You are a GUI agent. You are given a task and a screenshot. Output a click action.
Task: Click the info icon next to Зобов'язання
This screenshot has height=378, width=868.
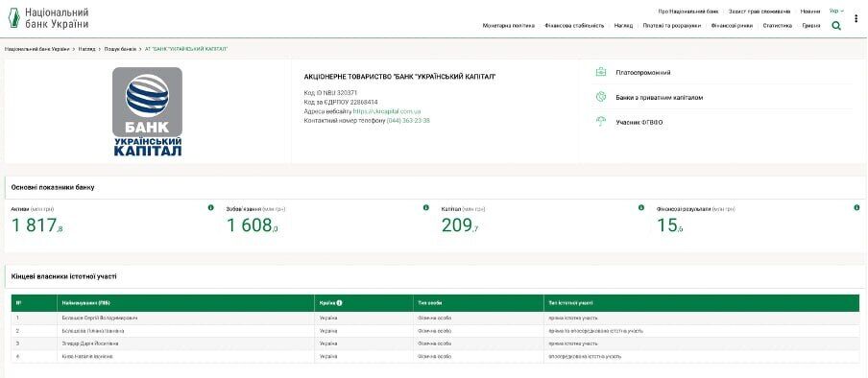coord(425,207)
